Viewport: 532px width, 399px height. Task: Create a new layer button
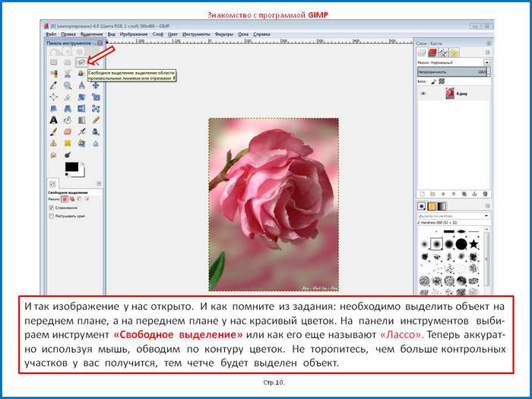click(x=423, y=194)
